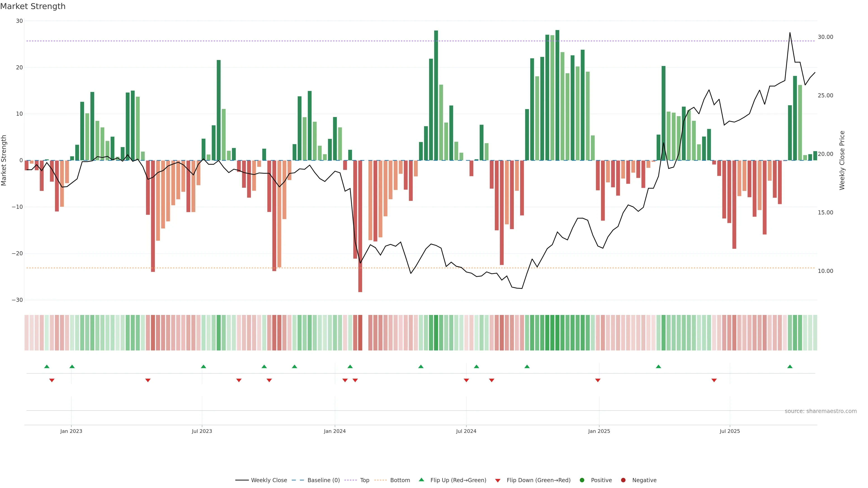Screen dimensions: 868x488
Task: Click the Jul 2025 x-axis label
Action: pyautogui.click(x=729, y=431)
